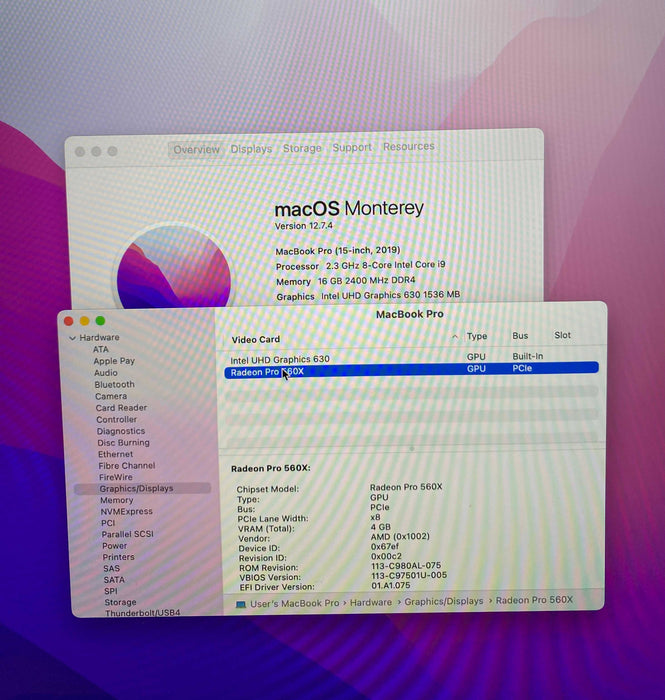Select Camera in the hardware sidebar

pos(111,396)
